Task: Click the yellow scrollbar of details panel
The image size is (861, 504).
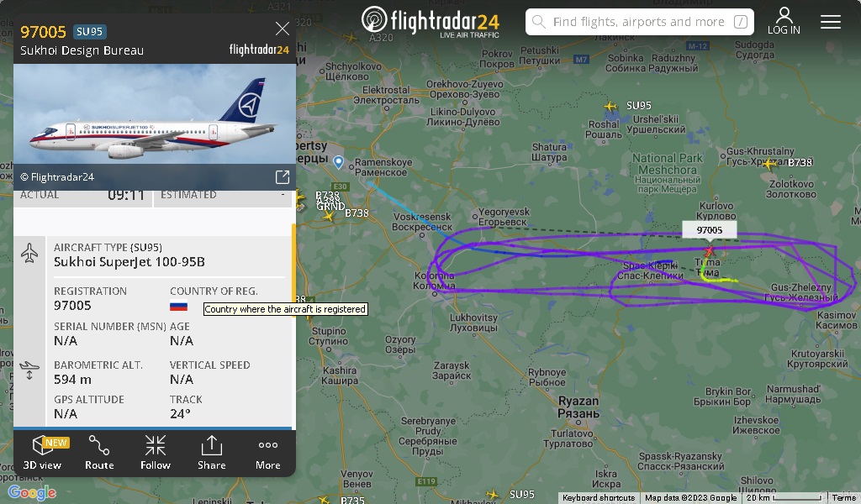Action: (x=293, y=258)
